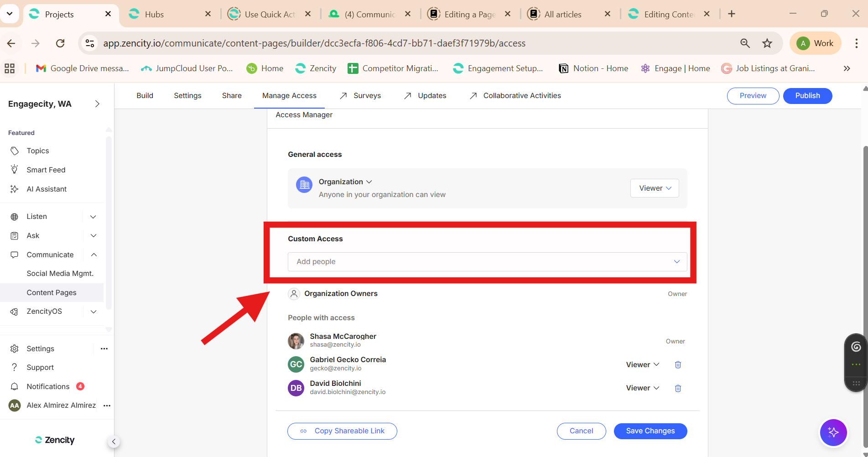Open the Share tab

[232, 95]
